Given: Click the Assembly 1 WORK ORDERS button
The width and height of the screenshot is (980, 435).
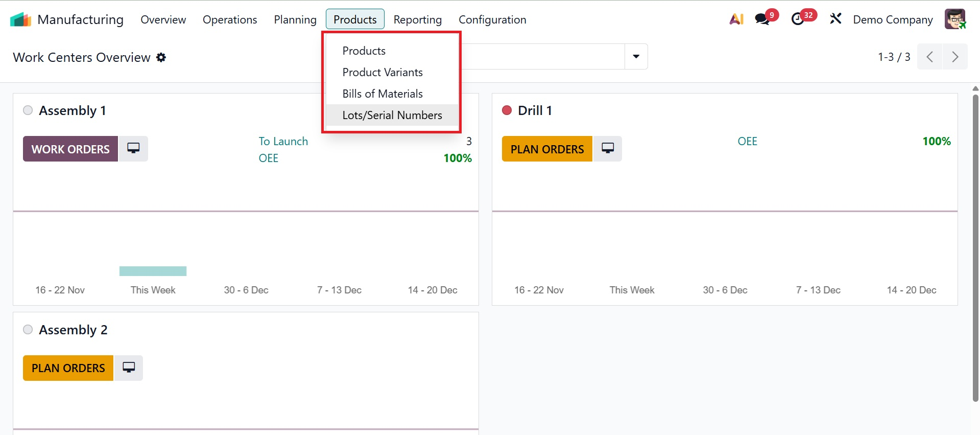Looking at the screenshot, I should [x=70, y=149].
